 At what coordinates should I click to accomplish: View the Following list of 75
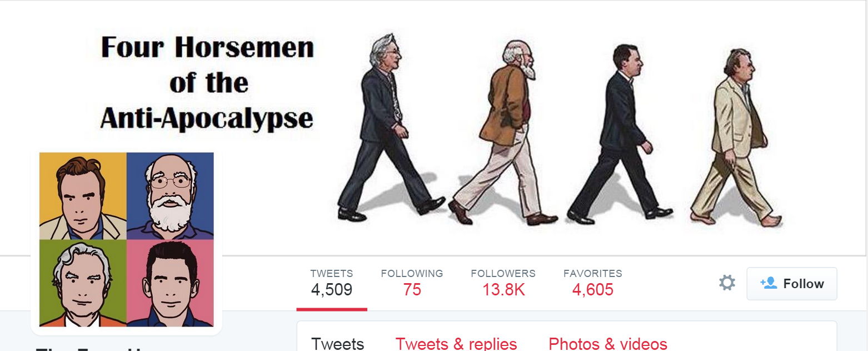coord(412,283)
